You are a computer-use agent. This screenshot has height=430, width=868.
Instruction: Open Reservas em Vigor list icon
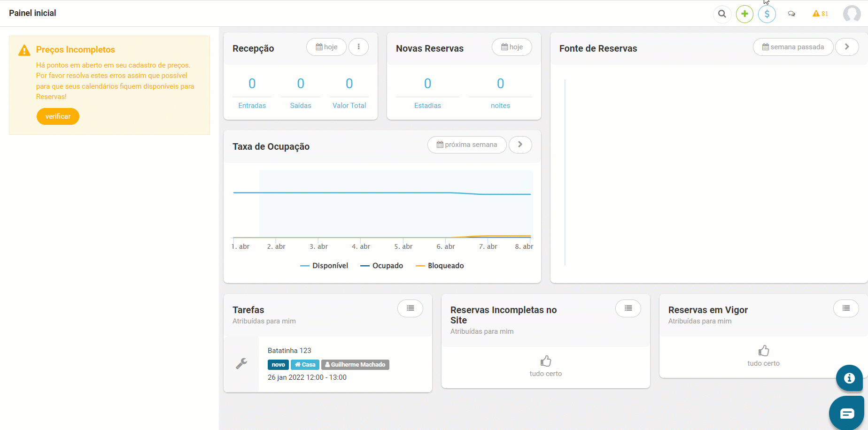tap(846, 308)
